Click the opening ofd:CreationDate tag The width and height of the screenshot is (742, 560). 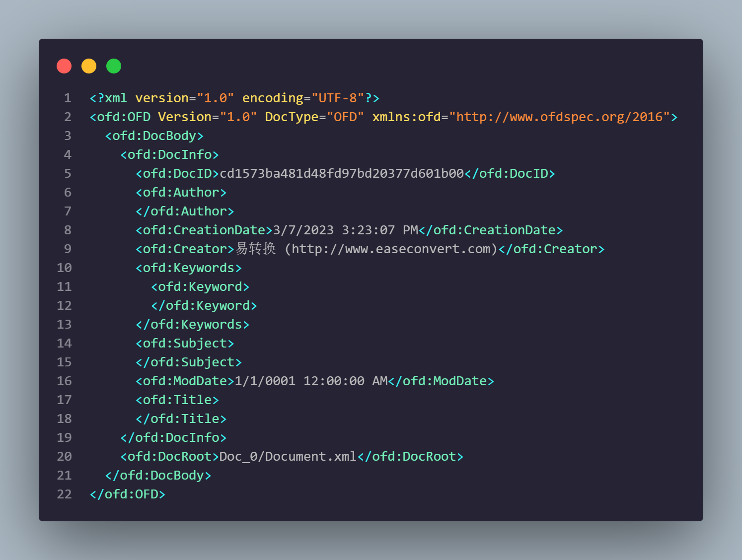click(x=204, y=230)
